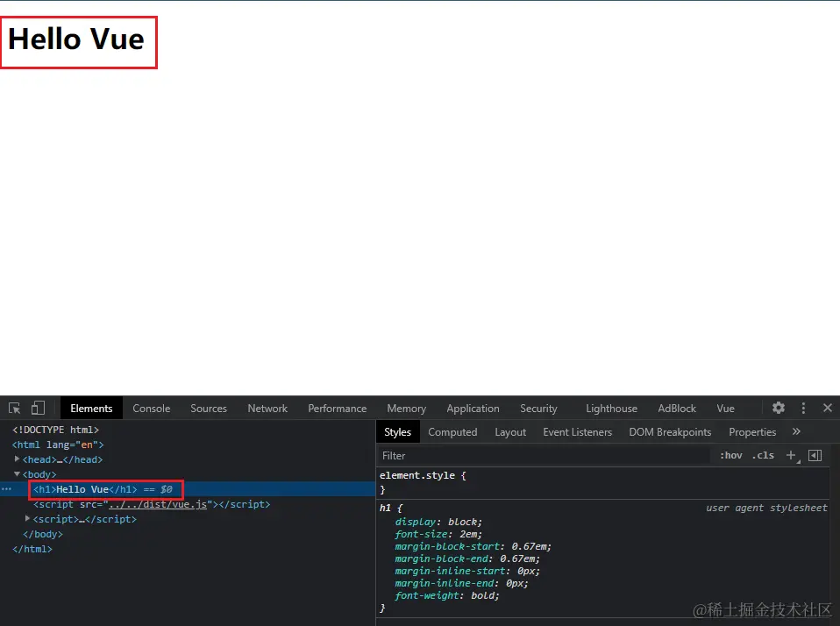Focus the styles Filter input field
Image resolution: width=840 pixels, height=626 pixels.
point(544,455)
